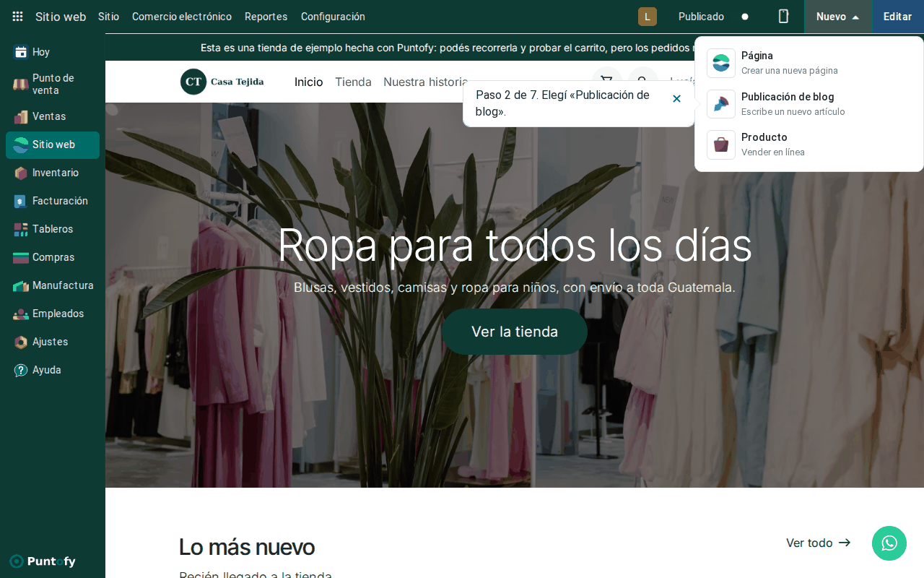Open the Inventario module
This screenshot has width=924, height=578.
[53, 173]
